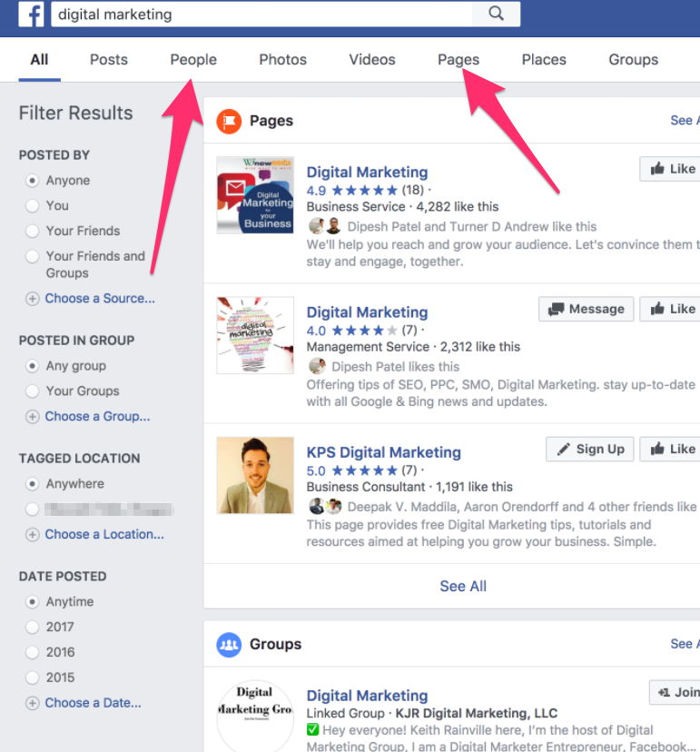Select the blurred location radio button
700x752 pixels.
(32, 510)
